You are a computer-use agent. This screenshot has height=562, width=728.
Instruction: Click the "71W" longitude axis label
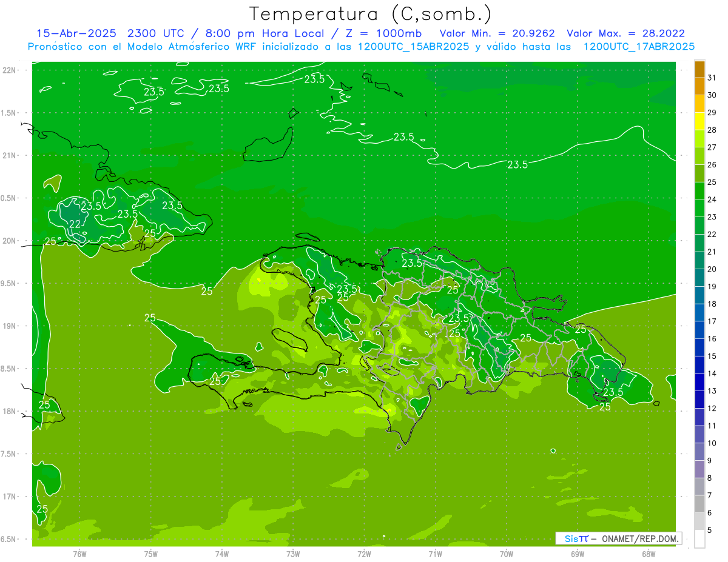coord(435,554)
